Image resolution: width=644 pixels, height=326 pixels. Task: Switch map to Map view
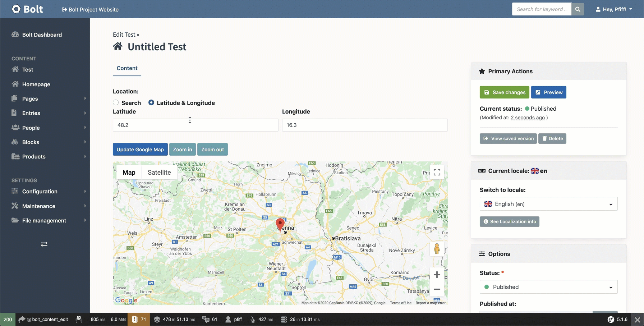[129, 173]
